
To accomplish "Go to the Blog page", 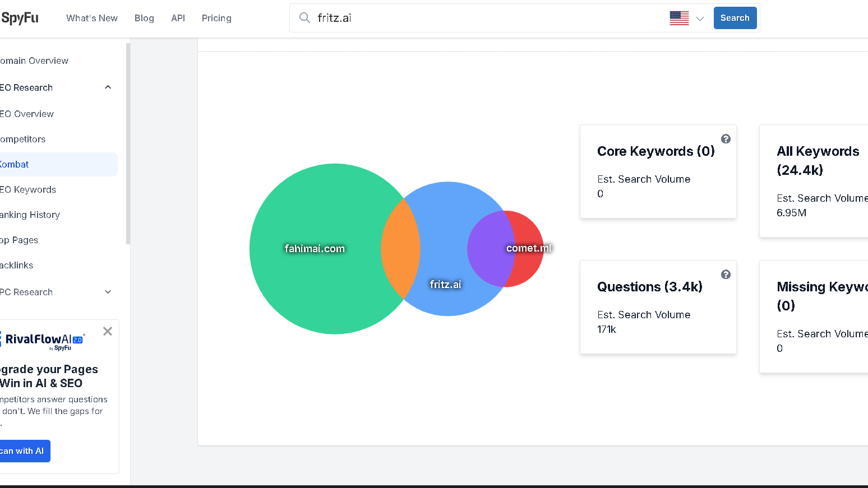I will (x=144, y=18).
